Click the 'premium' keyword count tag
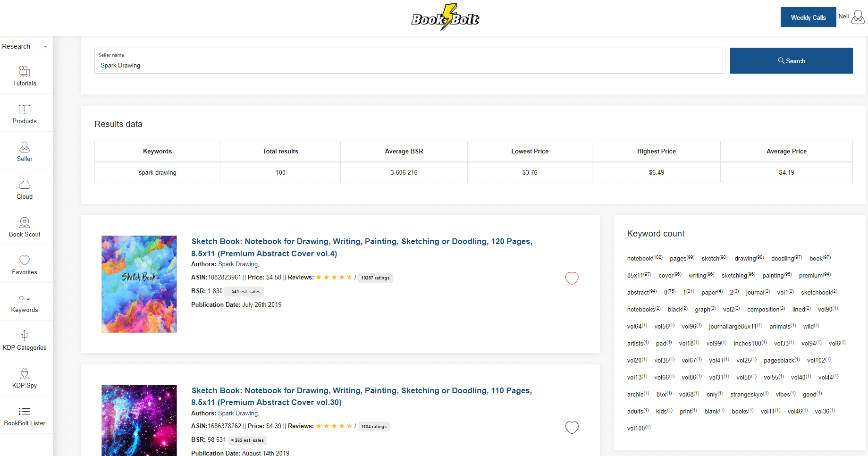868x456 pixels. (x=815, y=275)
